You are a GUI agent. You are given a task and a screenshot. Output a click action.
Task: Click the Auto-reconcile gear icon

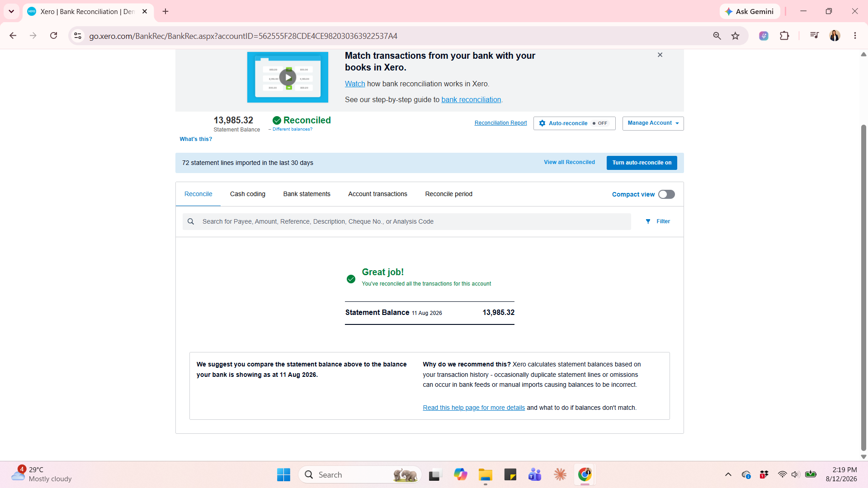pos(542,123)
